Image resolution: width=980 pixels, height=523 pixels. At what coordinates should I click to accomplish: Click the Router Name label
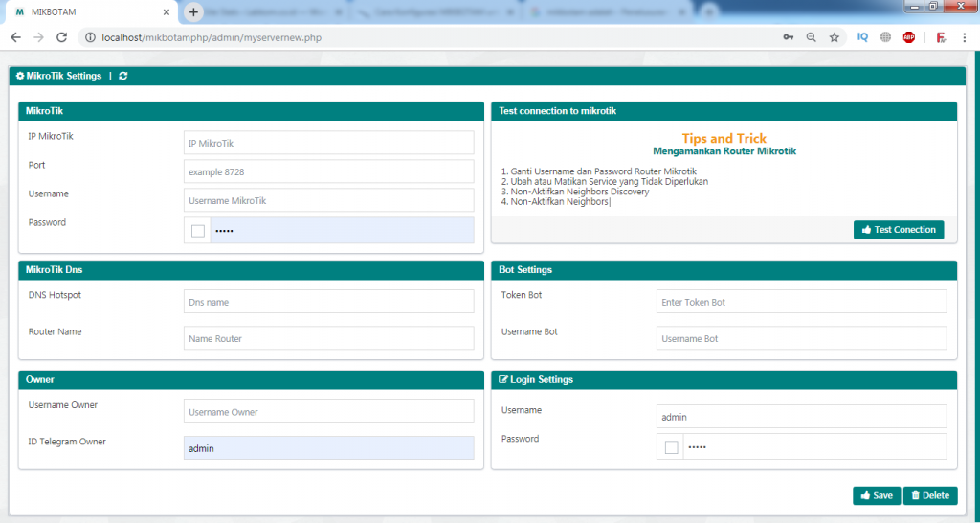pyautogui.click(x=55, y=331)
